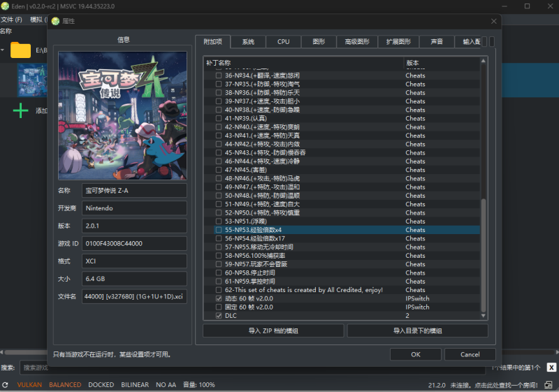Viewport: 559px width, 392px height.
Task: Click the 未连接 room status link
Action: pos(494,385)
